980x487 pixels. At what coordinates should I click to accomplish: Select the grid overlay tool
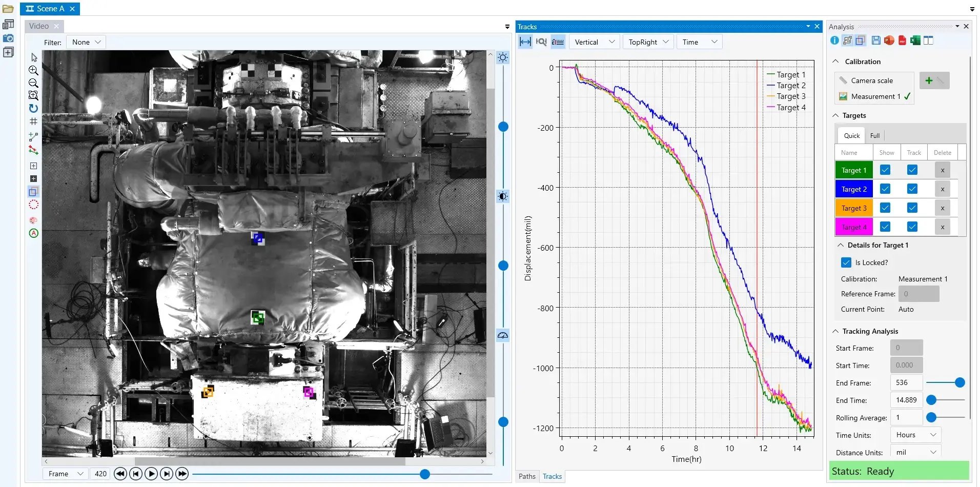click(x=33, y=121)
